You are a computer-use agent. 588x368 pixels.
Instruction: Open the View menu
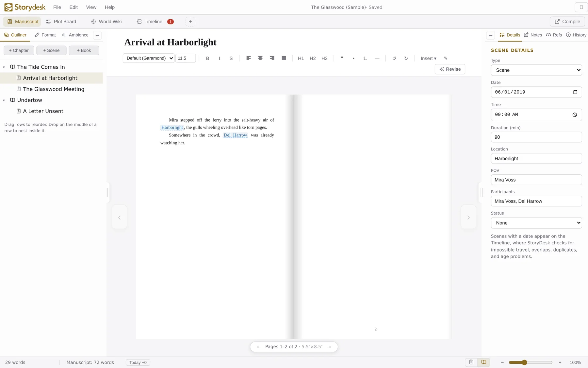point(91,7)
